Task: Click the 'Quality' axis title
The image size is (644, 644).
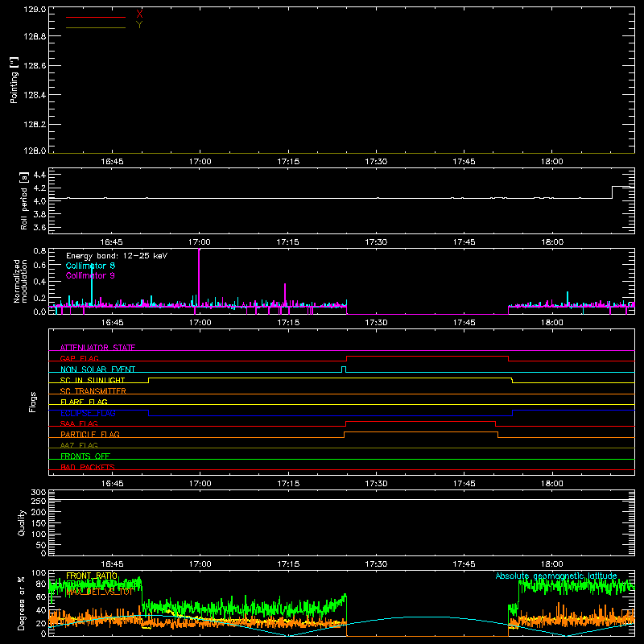Action: [x=22, y=522]
